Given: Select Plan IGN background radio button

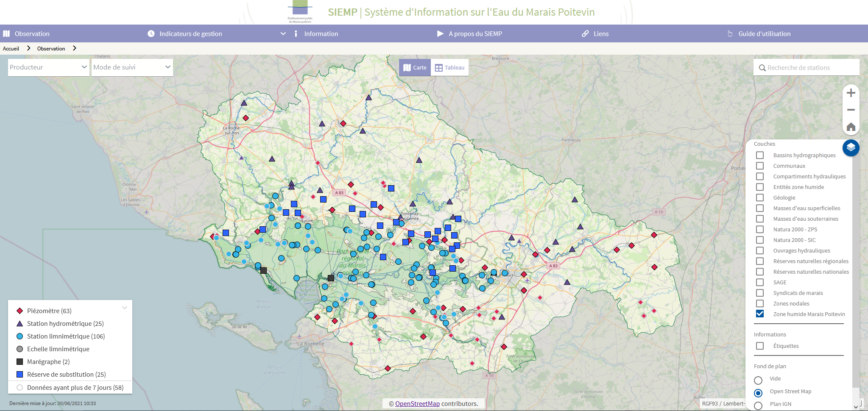Looking at the screenshot, I should 758,405.
